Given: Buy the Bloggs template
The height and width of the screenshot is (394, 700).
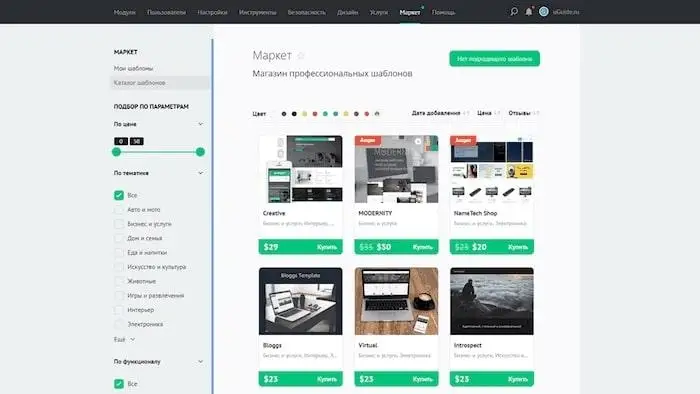Looking at the screenshot, I should [327, 379].
